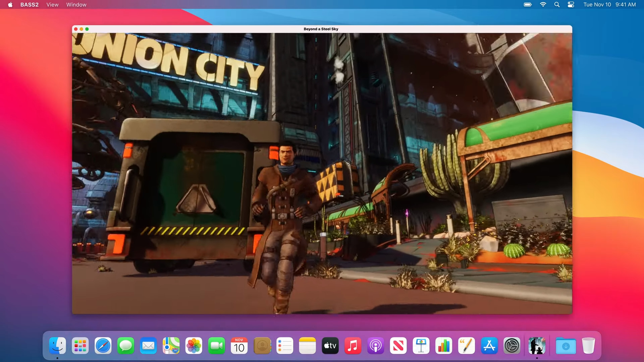Launch Apple TV app from the Dock

(x=330, y=346)
